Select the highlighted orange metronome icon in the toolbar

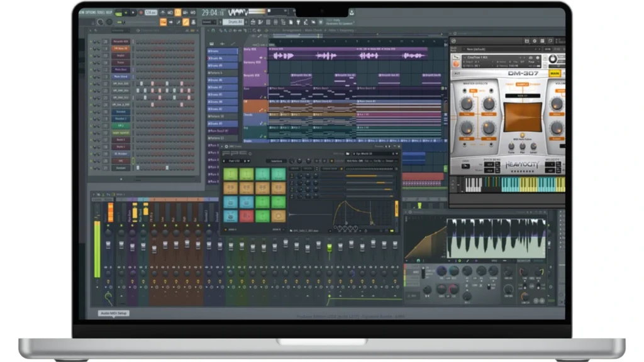click(x=178, y=12)
